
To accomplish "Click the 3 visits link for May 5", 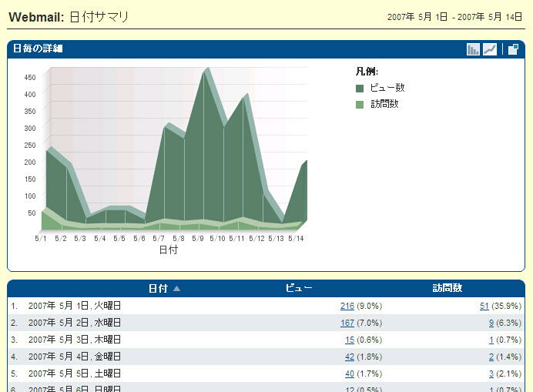I will 491,374.
